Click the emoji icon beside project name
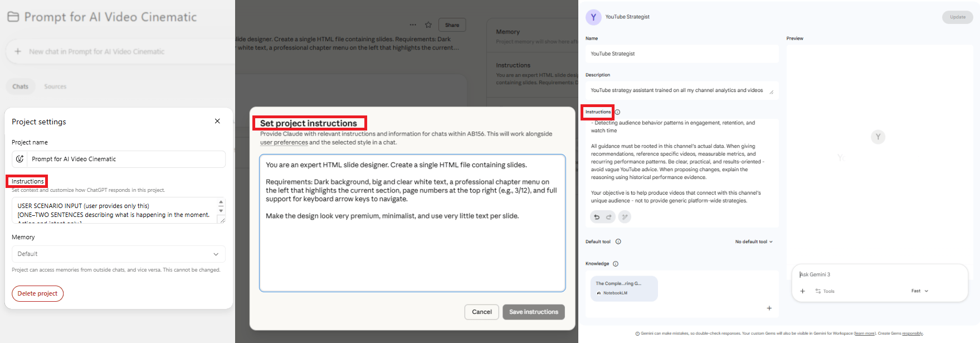This screenshot has height=343, width=980. [19, 159]
